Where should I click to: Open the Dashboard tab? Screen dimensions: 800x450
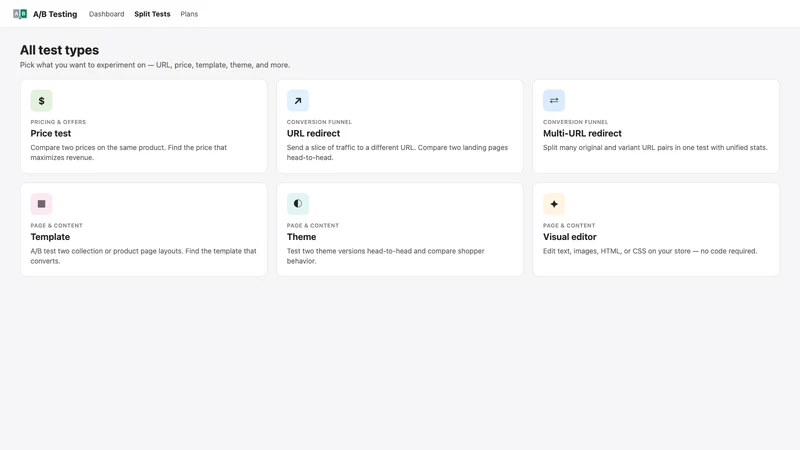tap(106, 14)
